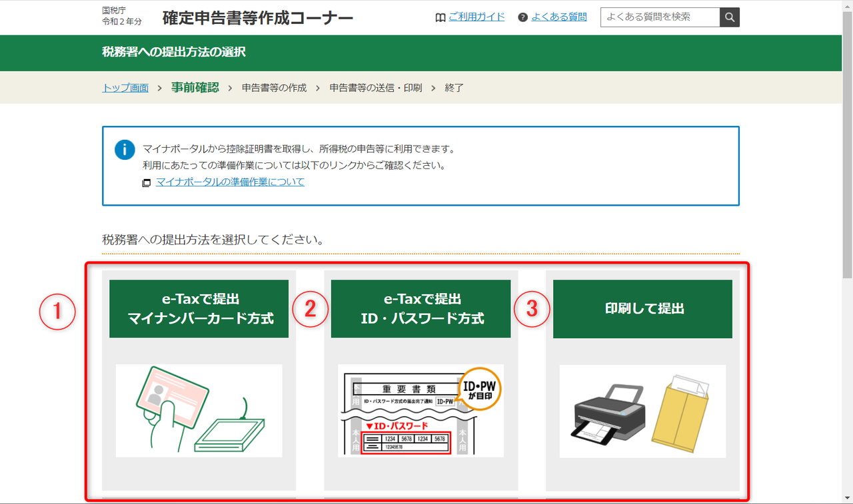
Task: Click the search magnifier icon button
Action: [730, 17]
